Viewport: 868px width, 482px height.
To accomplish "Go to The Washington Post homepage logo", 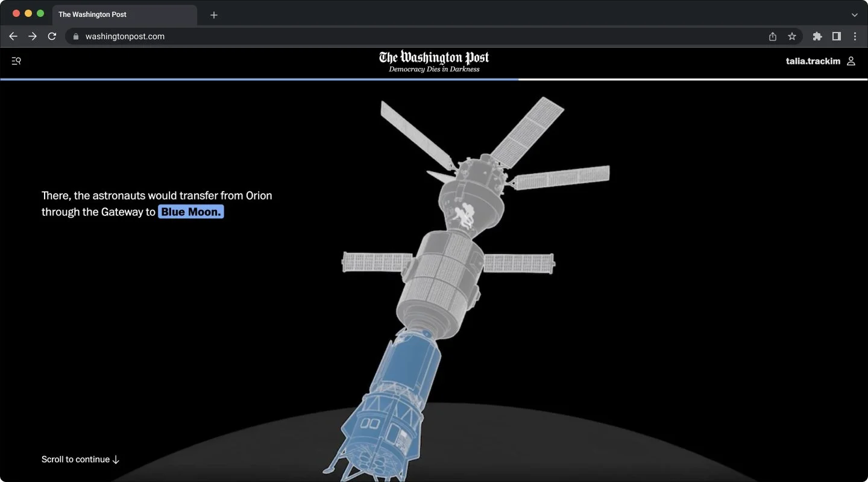I will coord(434,57).
